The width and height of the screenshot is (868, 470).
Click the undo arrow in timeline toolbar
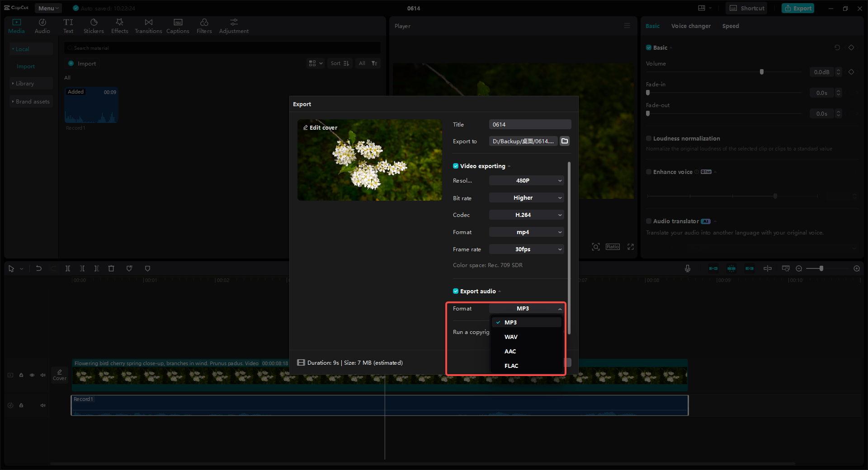[x=39, y=268]
